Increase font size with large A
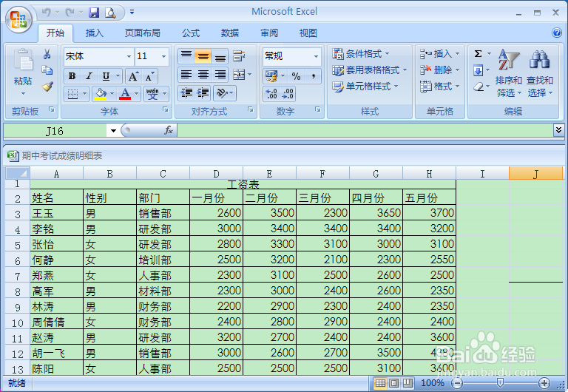 (133, 76)
